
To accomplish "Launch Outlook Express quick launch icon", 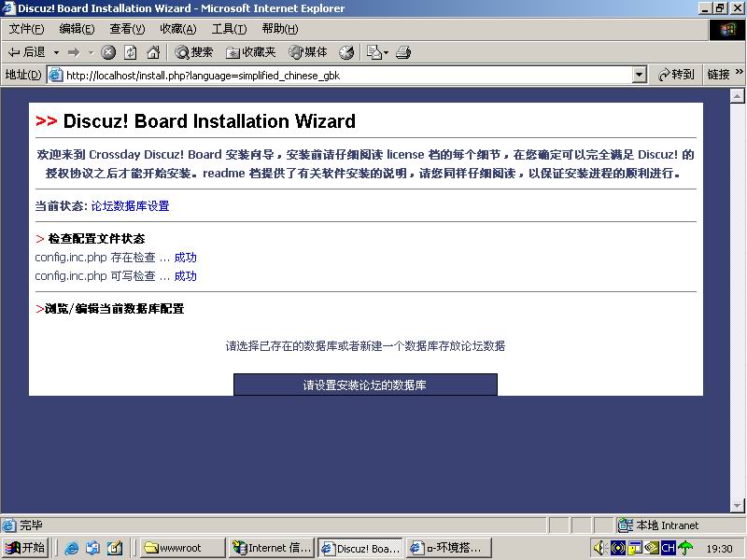I will [92, 549].
